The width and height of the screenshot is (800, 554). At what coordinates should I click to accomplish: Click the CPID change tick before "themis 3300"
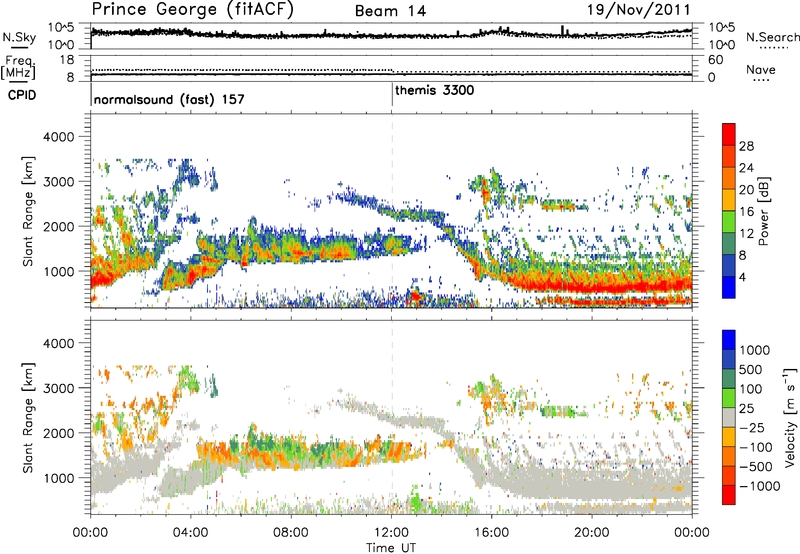pyautogui.click(x=392, y=94)
